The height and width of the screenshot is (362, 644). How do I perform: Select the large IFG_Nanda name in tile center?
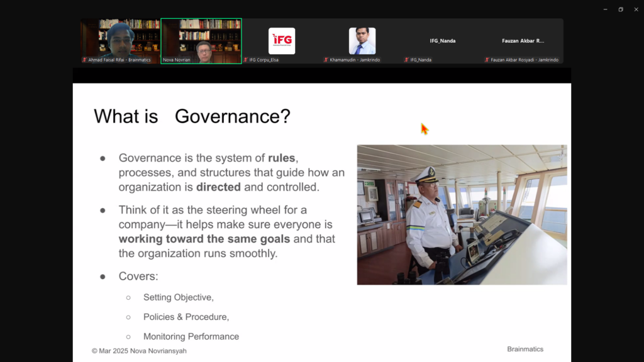pyautogui.click(x=443, y=41)
